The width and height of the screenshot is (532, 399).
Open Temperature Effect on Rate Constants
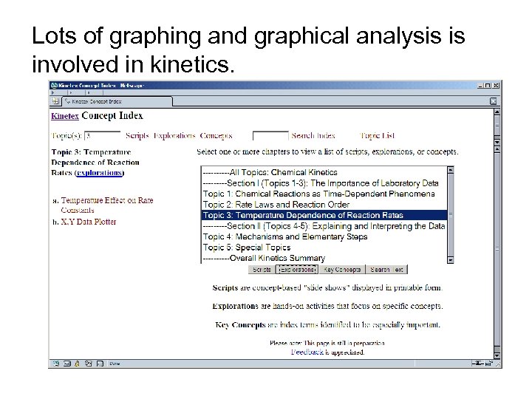pos(107,205)
